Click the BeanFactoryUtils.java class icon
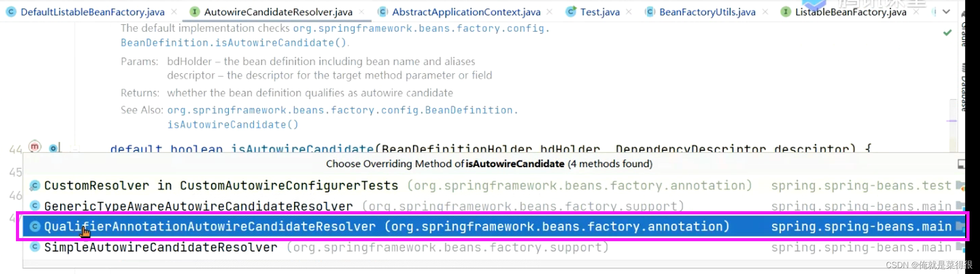Image resolution: width=980 pixels, height=274 pixels. pos(650,12)
